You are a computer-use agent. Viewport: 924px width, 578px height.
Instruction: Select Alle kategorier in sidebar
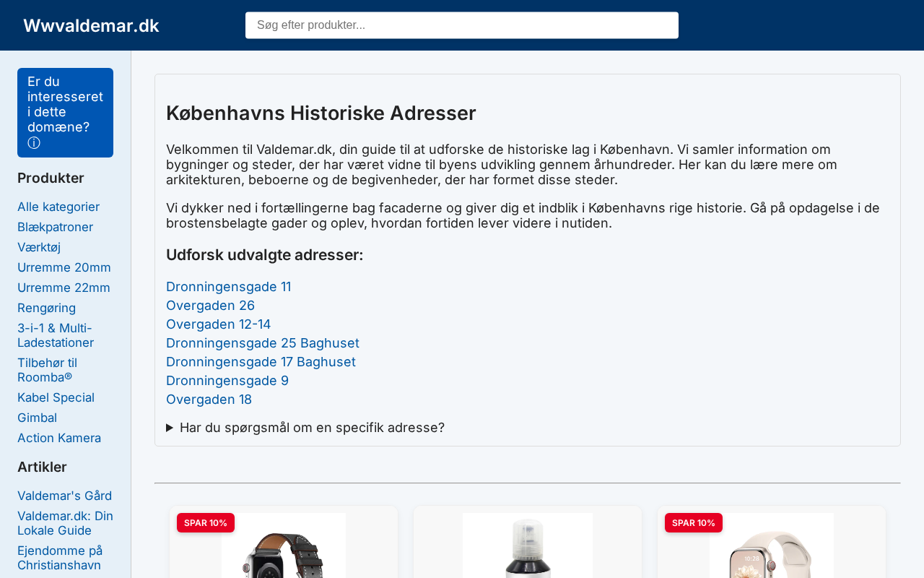58,207
